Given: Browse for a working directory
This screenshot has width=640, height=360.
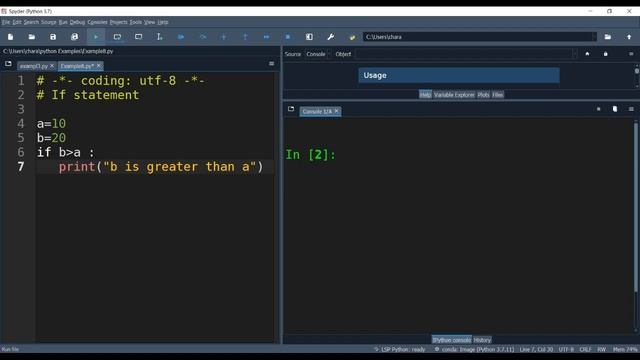Looking at the screenshot, I should click(608, 37).
